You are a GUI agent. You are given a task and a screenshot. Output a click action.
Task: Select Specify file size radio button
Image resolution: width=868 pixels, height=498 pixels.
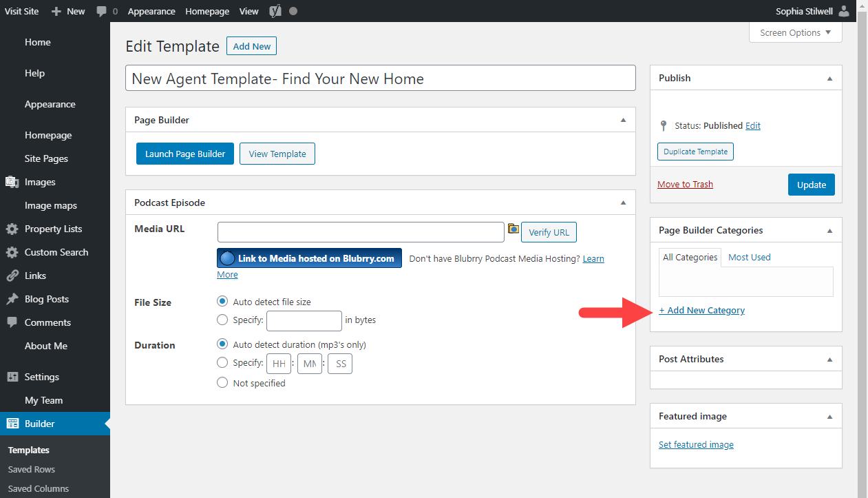222,320
